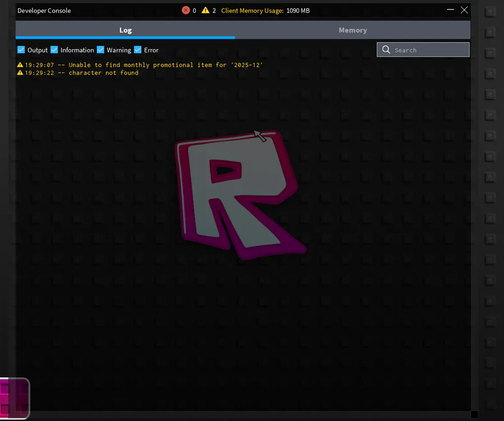Toggle the Information filter checkbox
This screenshot has width=504, height=421.
point(54,50)
